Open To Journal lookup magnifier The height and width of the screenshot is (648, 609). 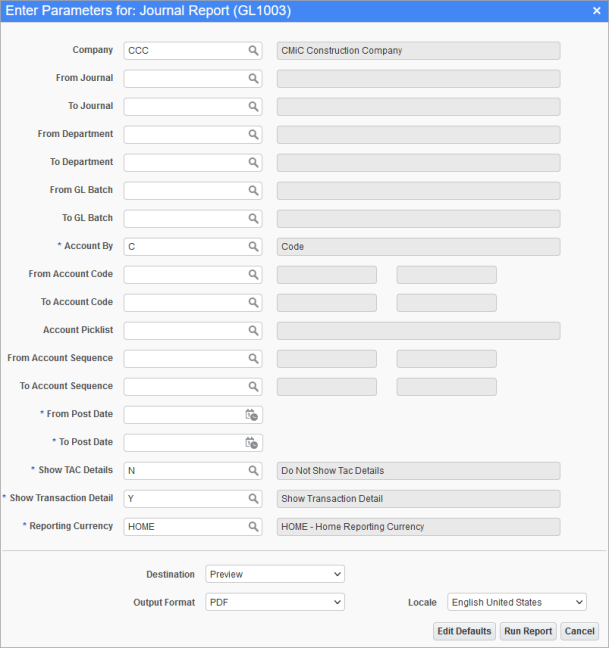pos(253,107)
